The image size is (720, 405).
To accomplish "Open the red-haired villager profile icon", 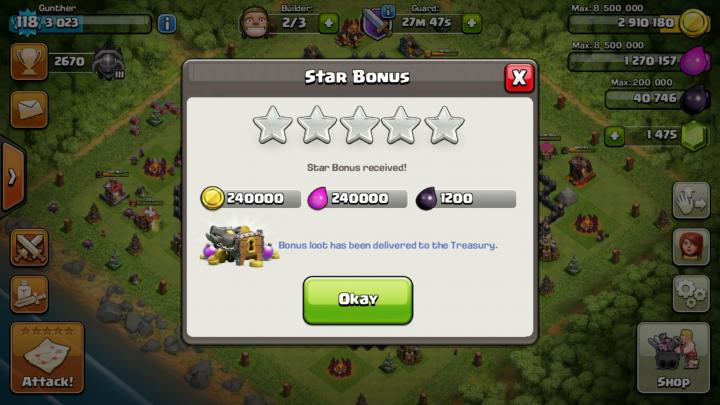I will click(691, 247).
